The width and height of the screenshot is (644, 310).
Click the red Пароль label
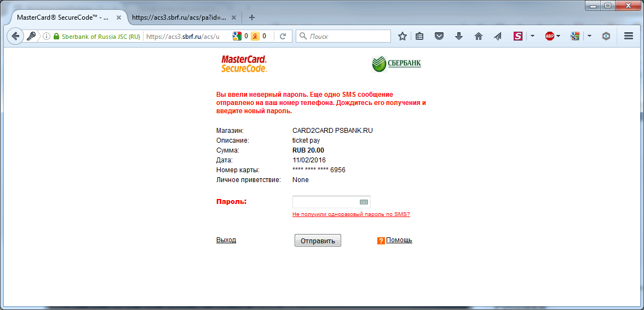[x=231, y=202]
